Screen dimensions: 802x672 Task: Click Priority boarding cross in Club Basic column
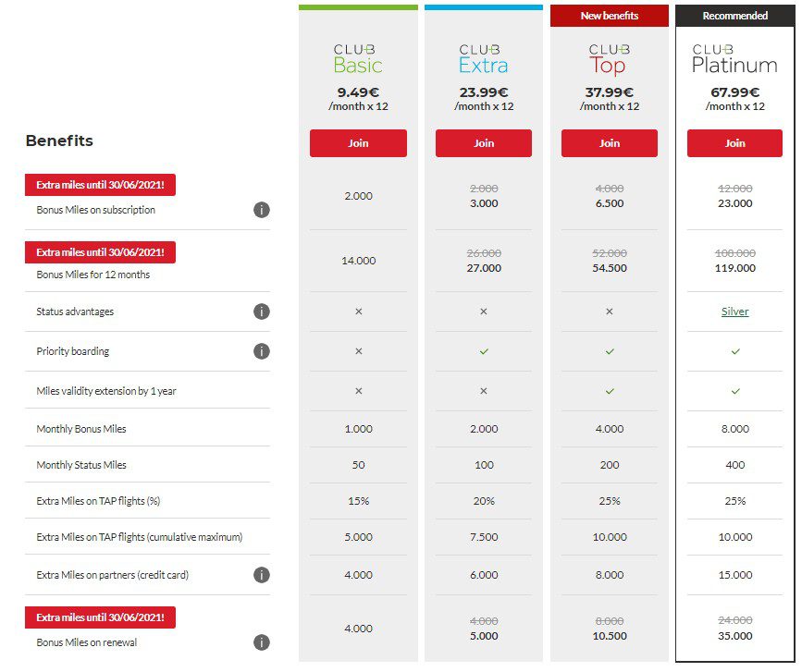(359, 351)
